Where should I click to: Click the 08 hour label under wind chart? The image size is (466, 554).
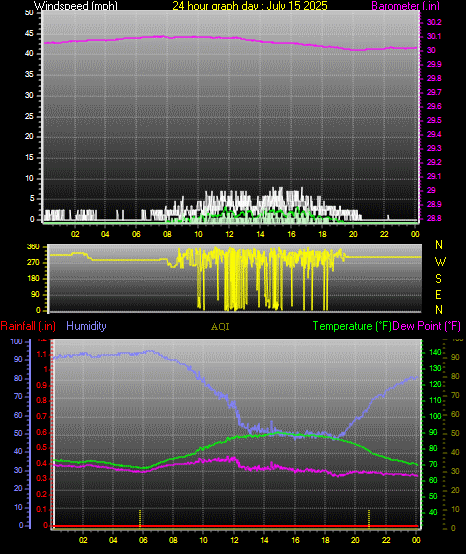(167, 234)
